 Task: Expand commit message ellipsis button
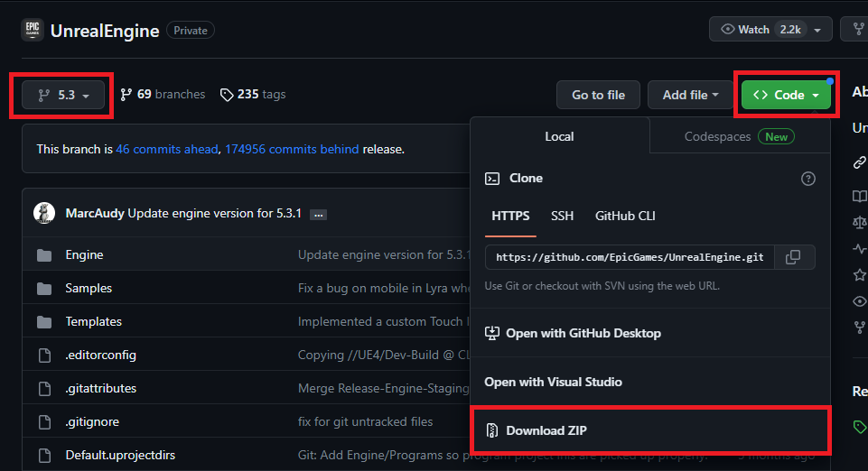coord(318,215)
